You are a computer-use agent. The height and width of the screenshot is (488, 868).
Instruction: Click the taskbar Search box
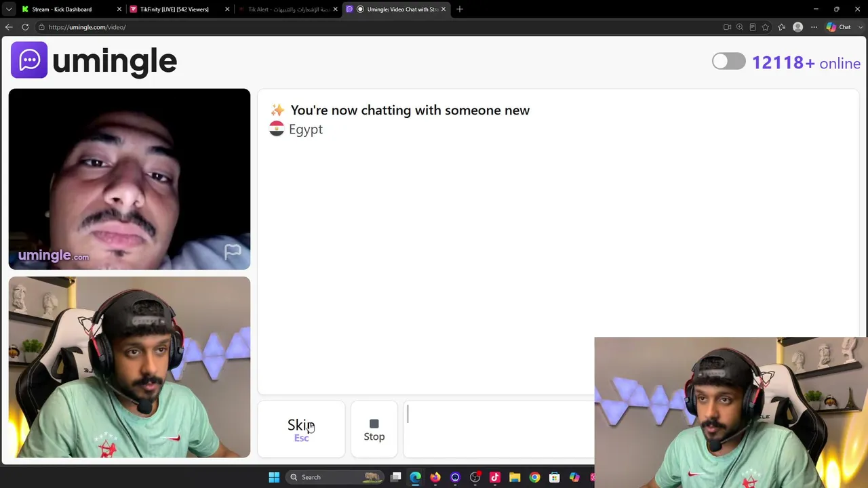point(334,477)
